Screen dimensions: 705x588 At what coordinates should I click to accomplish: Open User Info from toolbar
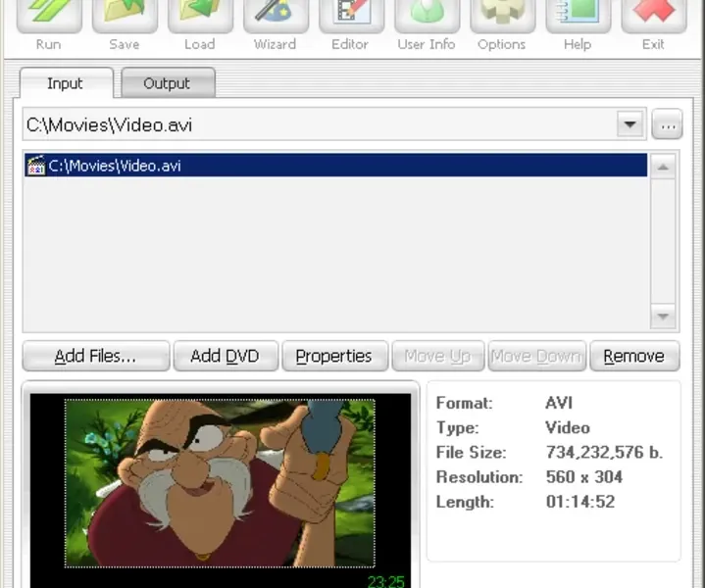pyautogui.click(x=427, y=16)
